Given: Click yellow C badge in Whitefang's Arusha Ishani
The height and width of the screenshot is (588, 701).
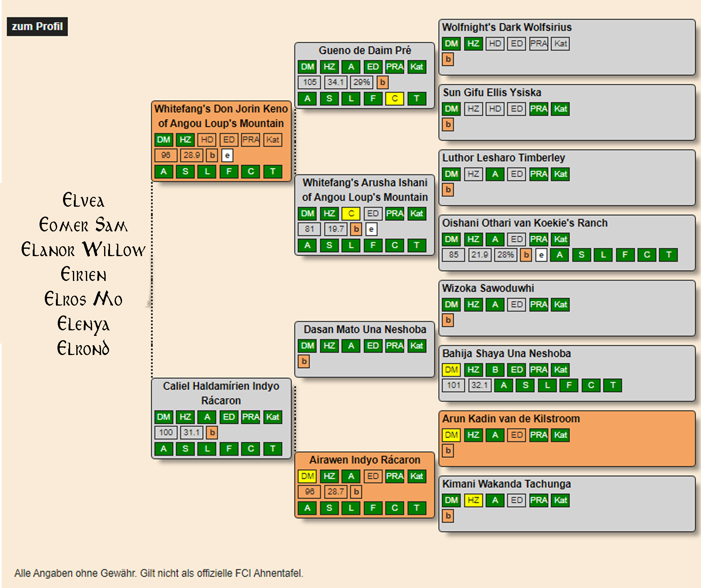Looking at the screenshot, I should click(351, 214).
